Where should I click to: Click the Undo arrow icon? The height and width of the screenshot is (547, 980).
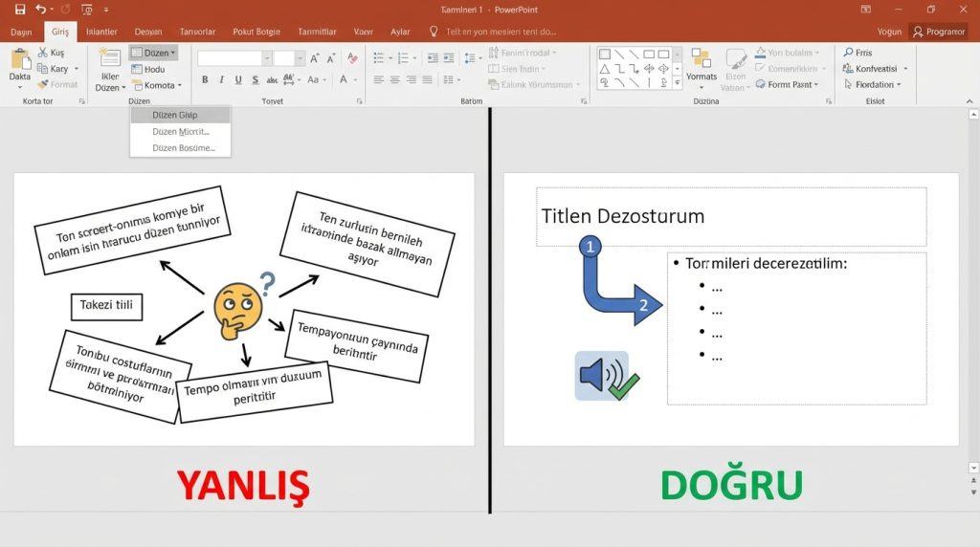click(x=40, y=10)
